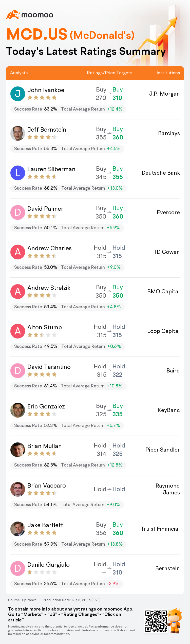Select the Analysts column header

[x=19, y=73]
